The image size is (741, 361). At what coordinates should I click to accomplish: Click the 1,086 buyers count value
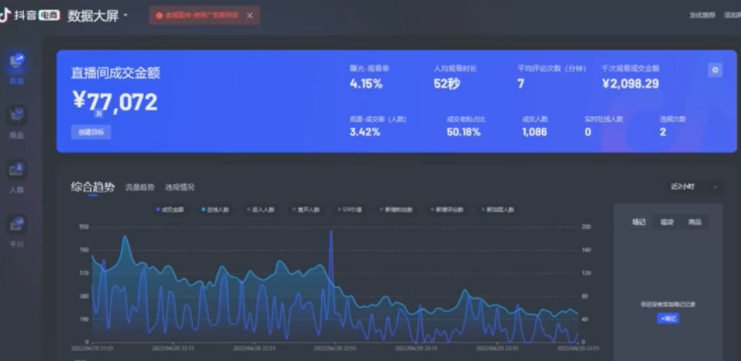[x=534, y=132]
